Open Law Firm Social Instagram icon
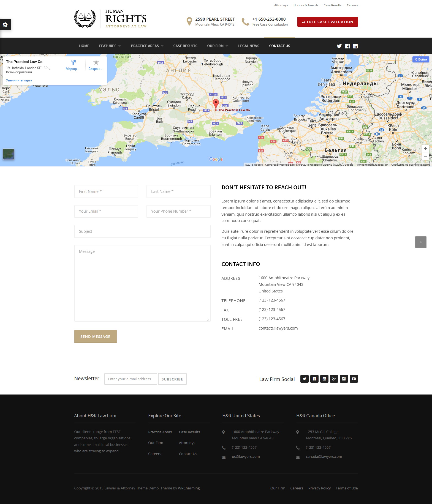Screen dimensions: 432x504 (344, 379)
